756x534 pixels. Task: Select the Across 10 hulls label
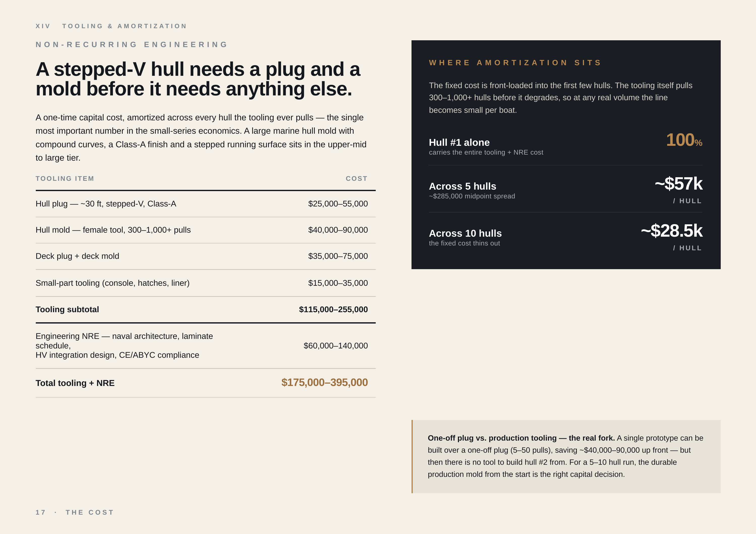[465, 233]
